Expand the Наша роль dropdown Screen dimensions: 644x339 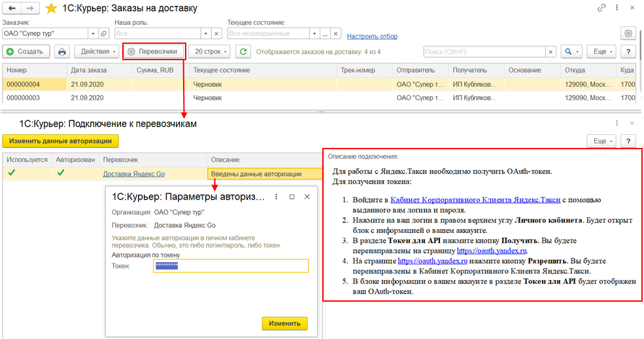206,33
